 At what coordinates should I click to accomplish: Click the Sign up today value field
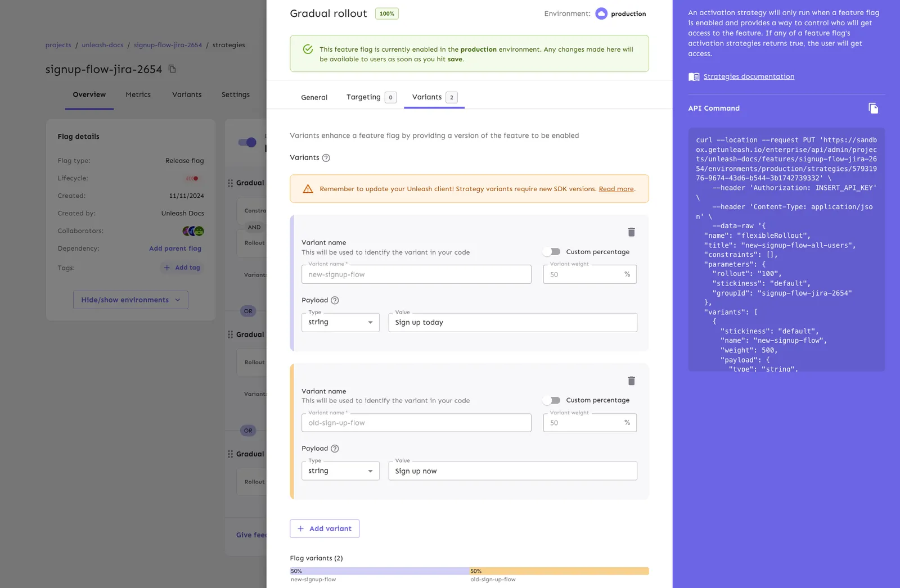pyautogui.click(x=513, y=323)
